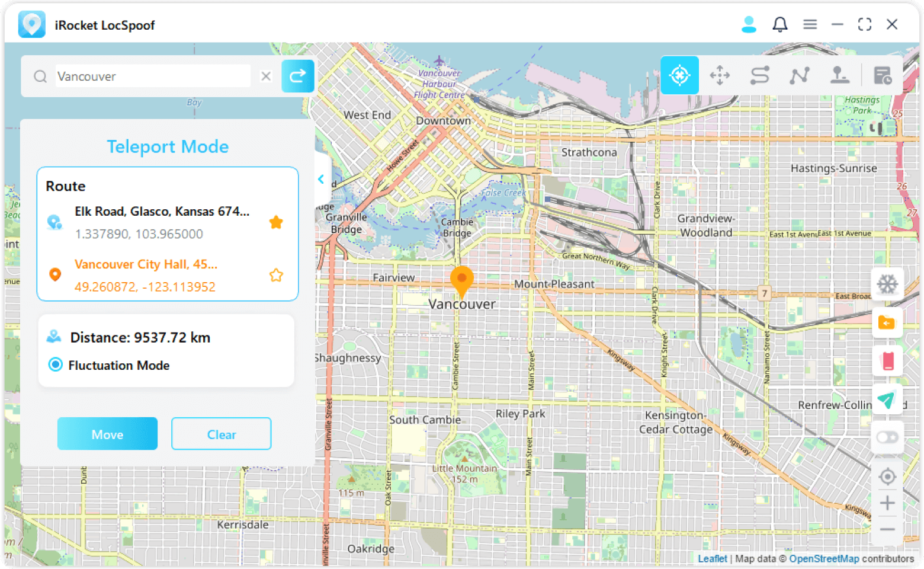
Task: Zoom in the map with plus
Action: click(x=887, y=503)
